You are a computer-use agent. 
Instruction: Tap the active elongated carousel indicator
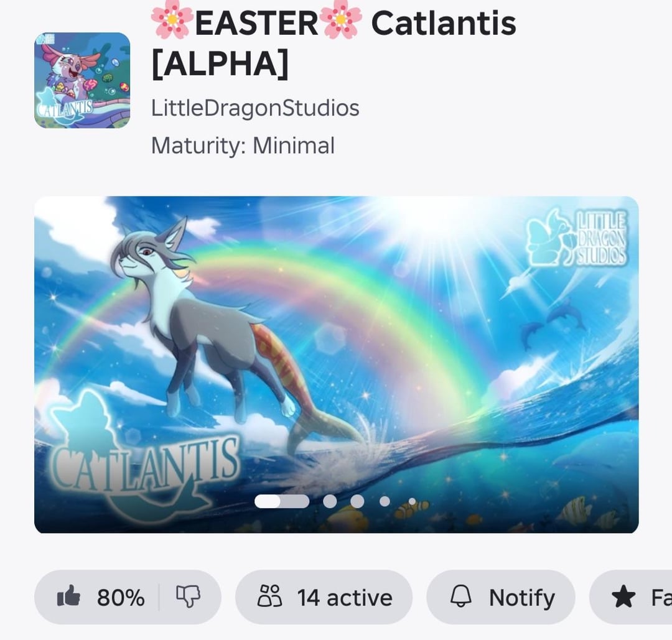click(x=282, y=501)
